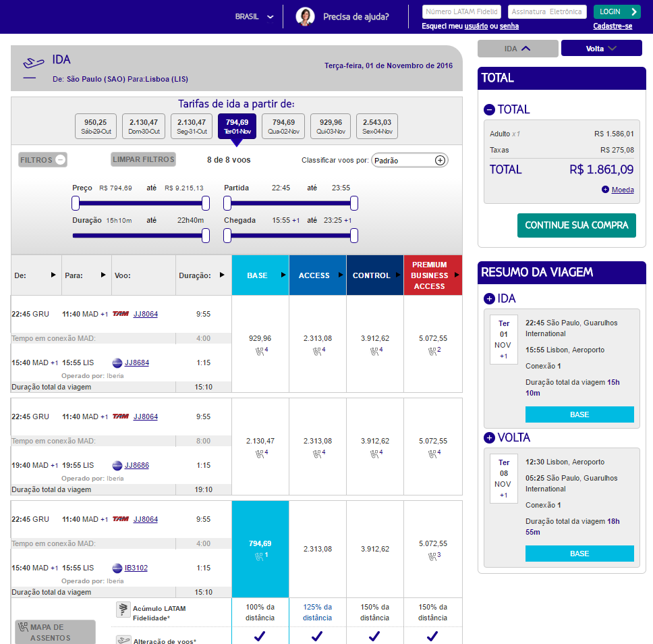Select the Qui-03-Nov fare 929,96

click(331, 126)
